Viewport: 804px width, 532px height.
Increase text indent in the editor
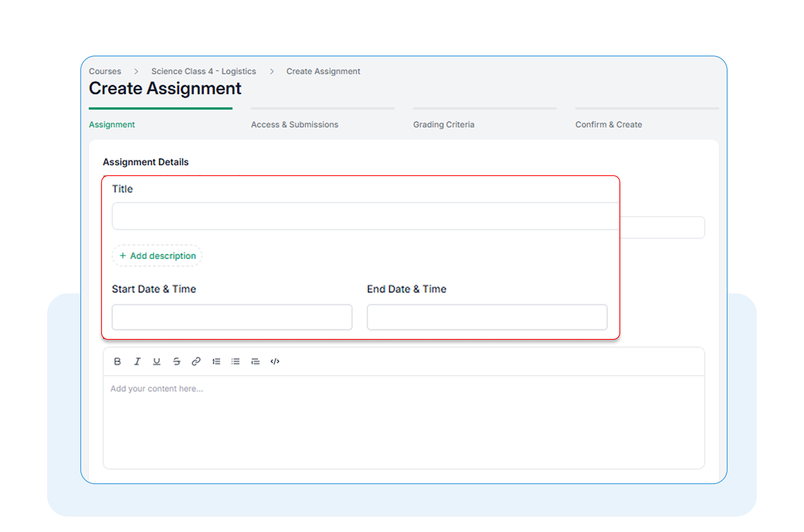tap(255, 361)
